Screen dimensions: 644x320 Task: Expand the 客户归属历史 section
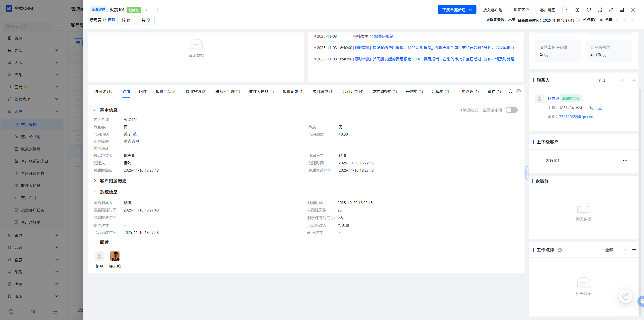pos(95,181)
